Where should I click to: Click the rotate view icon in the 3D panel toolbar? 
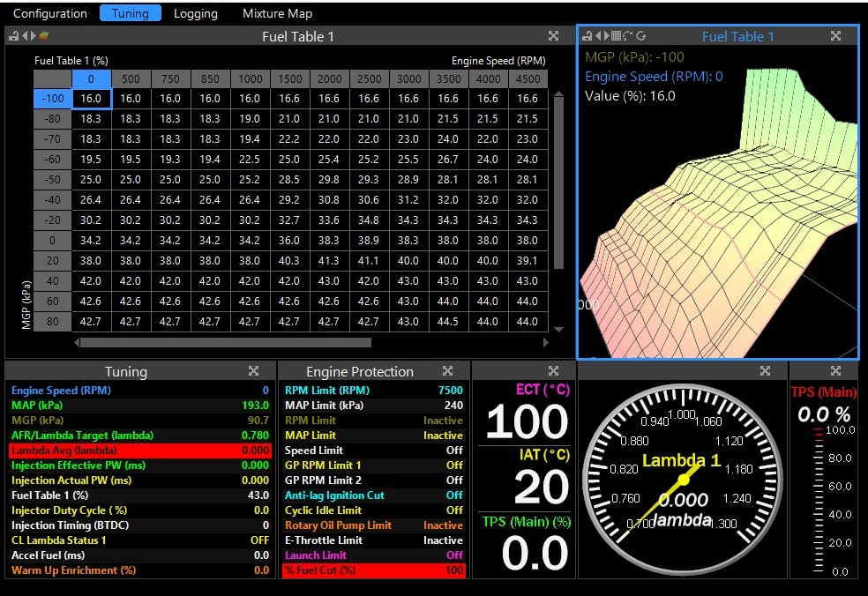627,36
